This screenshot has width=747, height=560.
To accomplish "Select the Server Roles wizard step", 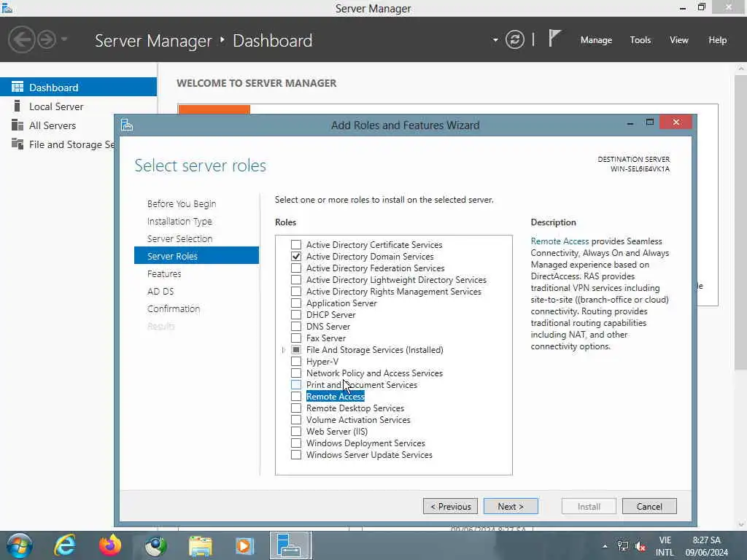I will [196, 256].
